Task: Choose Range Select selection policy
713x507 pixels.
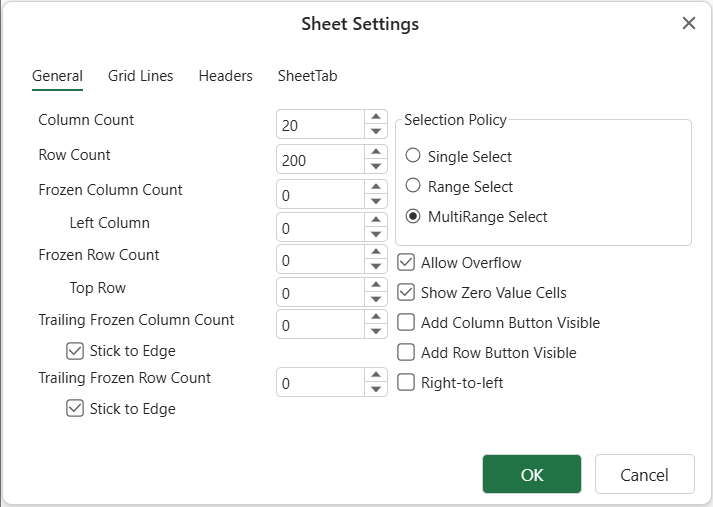Action: tap(413, 186)
